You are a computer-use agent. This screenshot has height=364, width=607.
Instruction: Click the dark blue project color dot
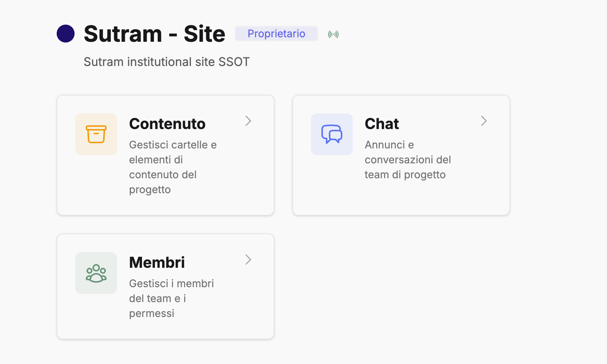66,34
